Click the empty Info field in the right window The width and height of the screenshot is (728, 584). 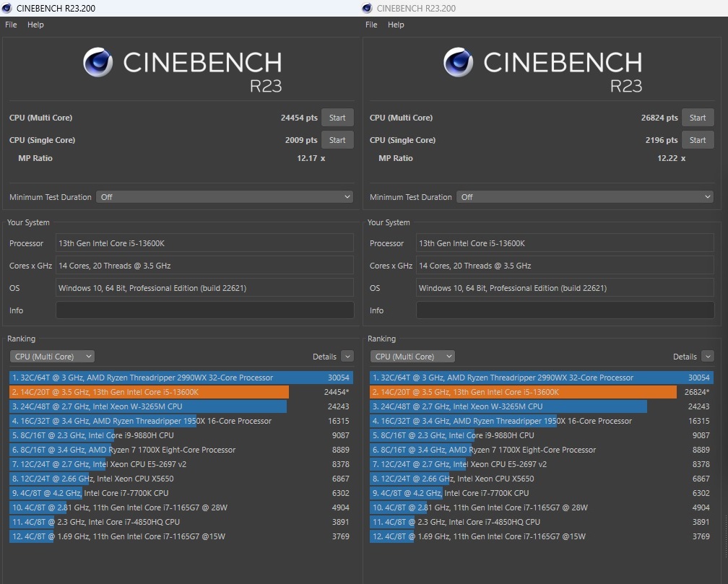pos(565,310)
